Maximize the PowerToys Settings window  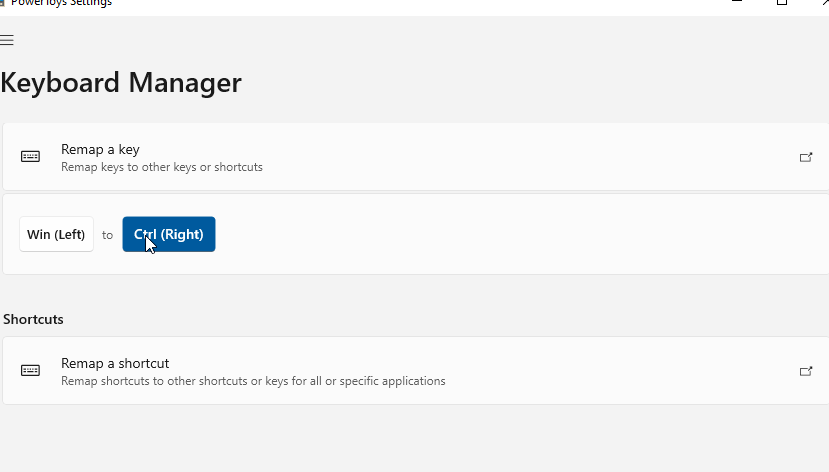coord(782,2)
